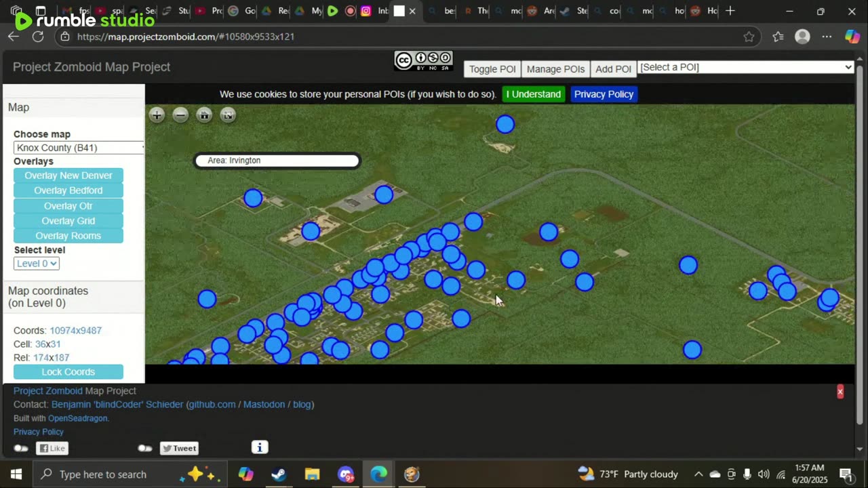Click the Map sidebar heading
Screen dimensions: 868x488
[18, 107]
